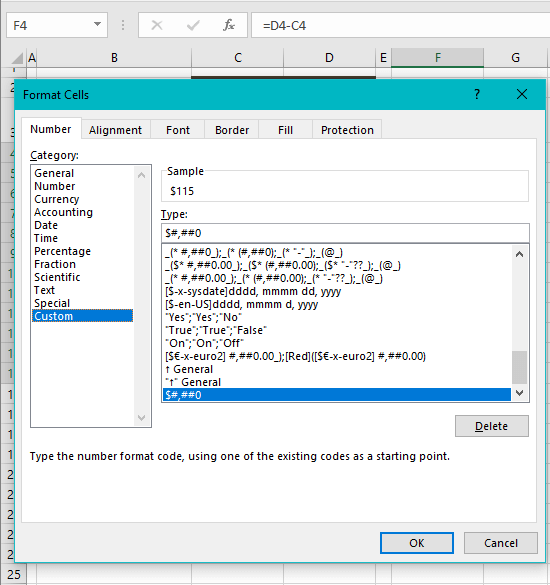Select row 25 header
Screen dimensions: 550x585
pos(13,574)
